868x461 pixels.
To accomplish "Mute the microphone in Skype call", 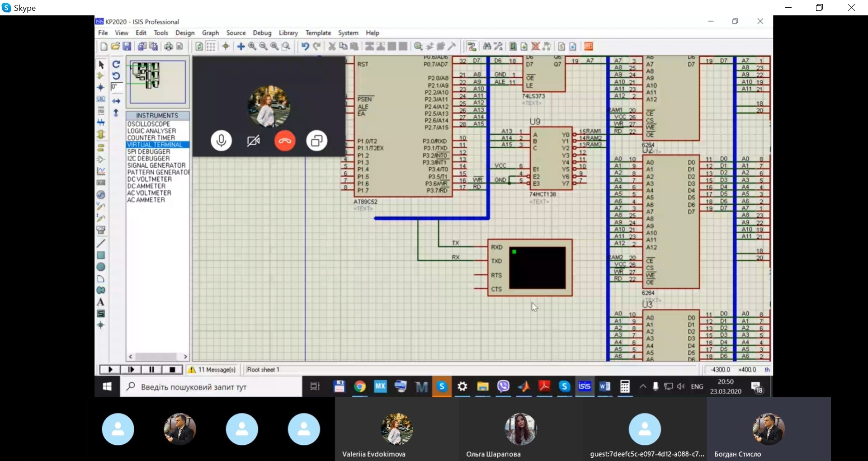I will [222, 141].
